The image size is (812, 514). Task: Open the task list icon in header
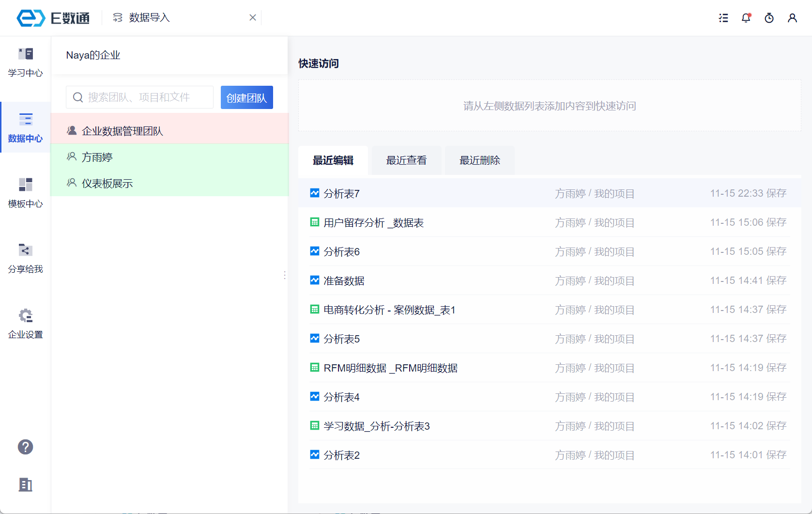(723, 18)
